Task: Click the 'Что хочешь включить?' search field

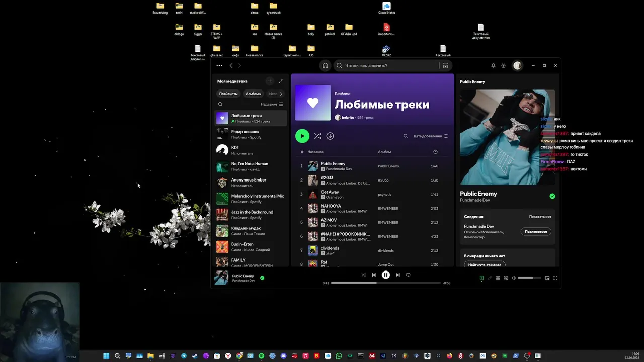Action: [x=386, y=65]
